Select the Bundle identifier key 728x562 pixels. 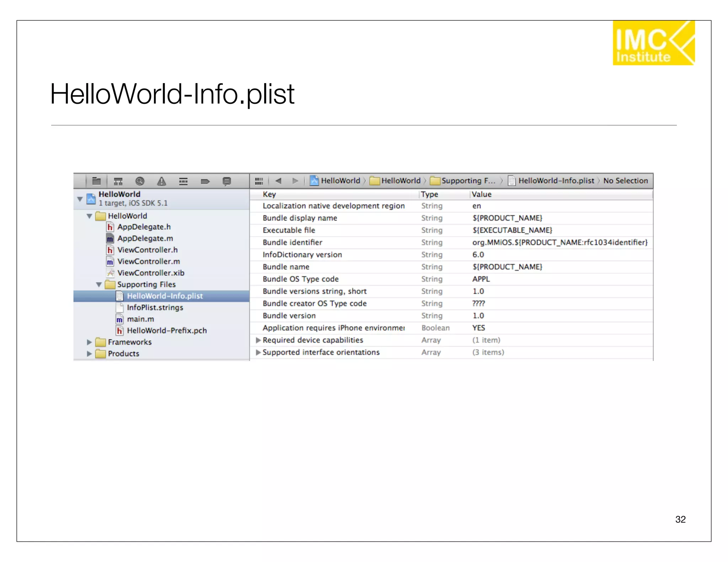[292, 243]
